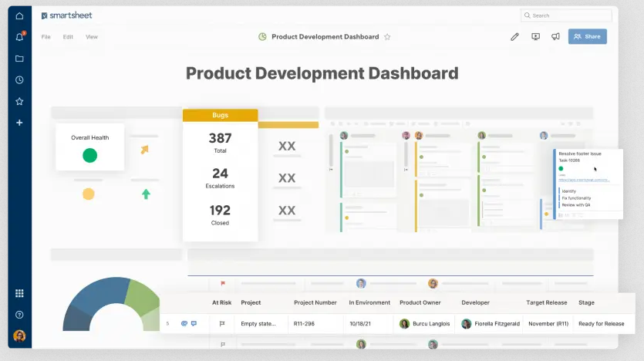Click the Product Owner column header

[420, 302]
